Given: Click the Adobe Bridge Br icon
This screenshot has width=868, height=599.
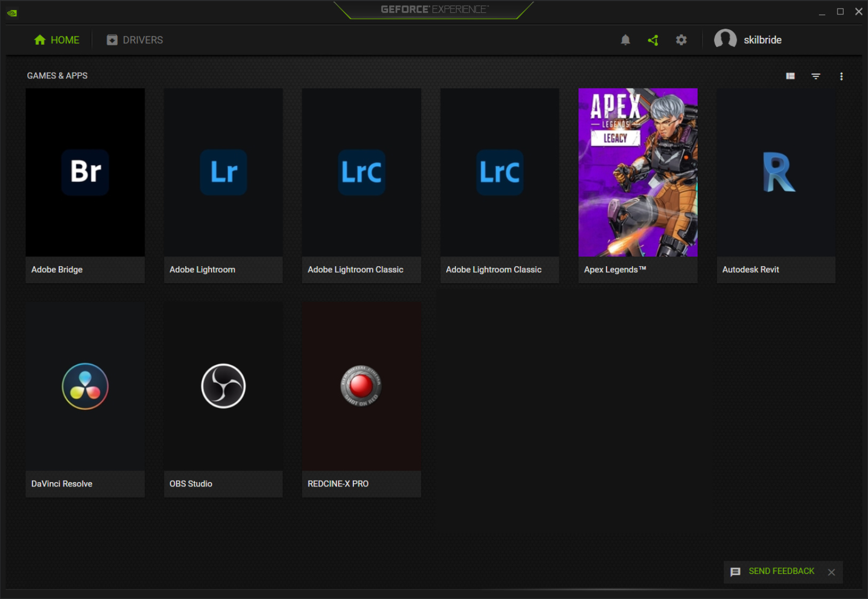Looking at the screenshot, I should [85, 172].
